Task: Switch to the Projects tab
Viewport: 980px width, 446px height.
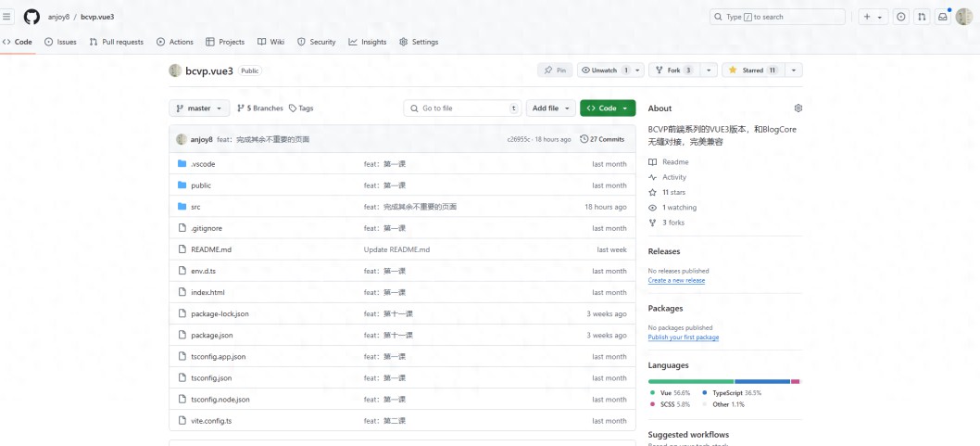Action: click(x=225, y=42)
